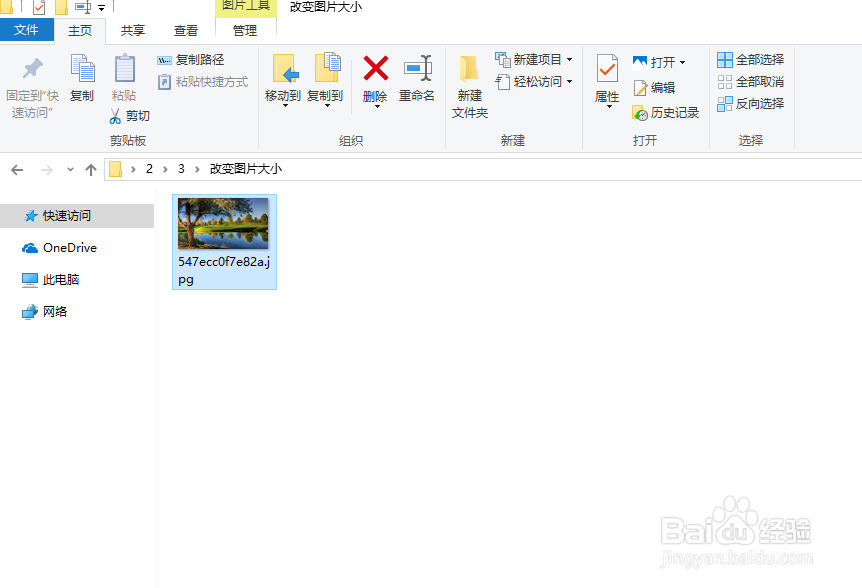Open This PC (此电脑) in sidebar

[x=51, y=280]
